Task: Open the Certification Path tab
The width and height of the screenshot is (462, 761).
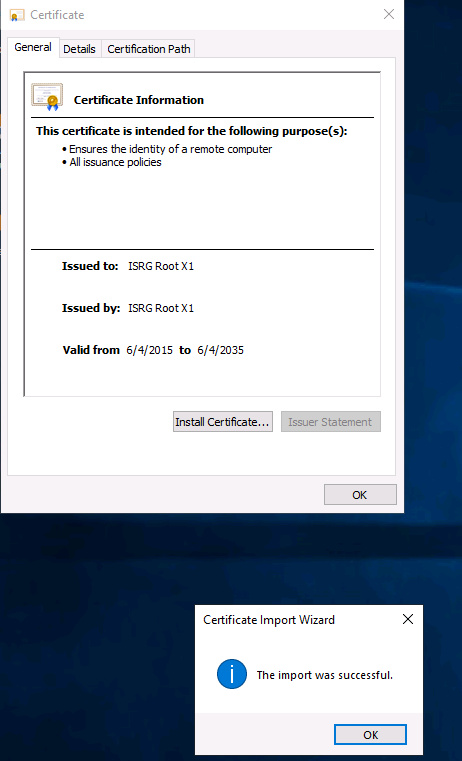Action: (x=148, y=49)
